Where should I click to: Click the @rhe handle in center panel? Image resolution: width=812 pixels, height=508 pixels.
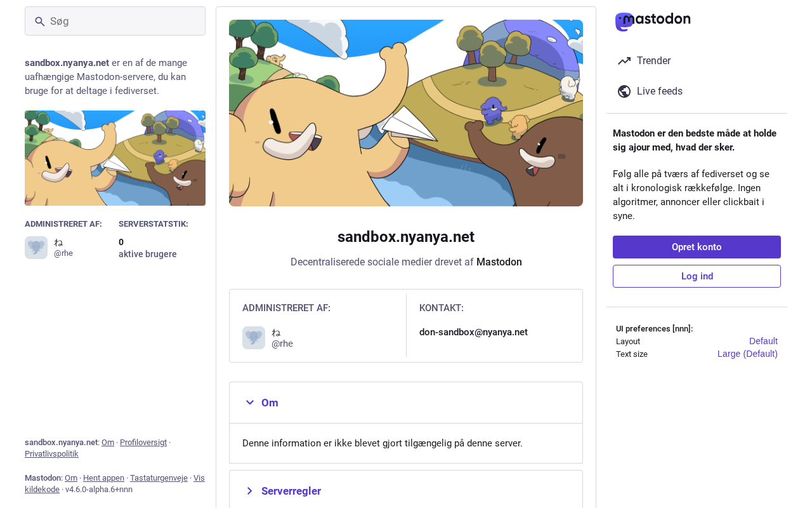(x=282, y=344)
